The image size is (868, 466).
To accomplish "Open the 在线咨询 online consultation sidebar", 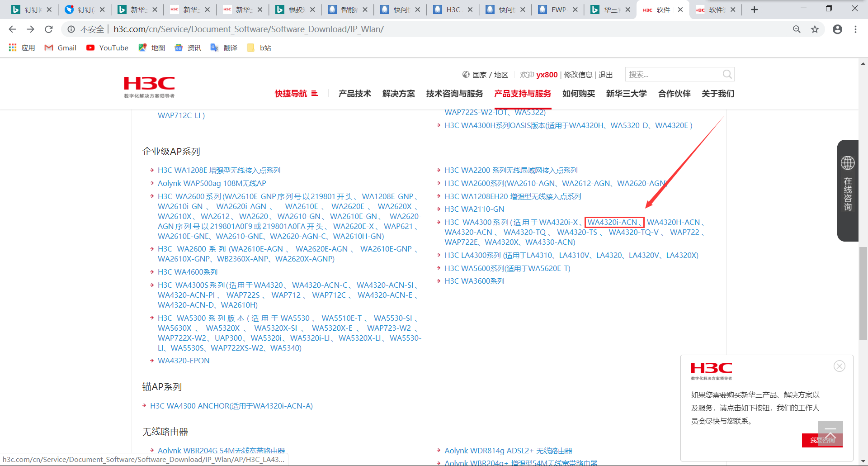I will point(848,190).
